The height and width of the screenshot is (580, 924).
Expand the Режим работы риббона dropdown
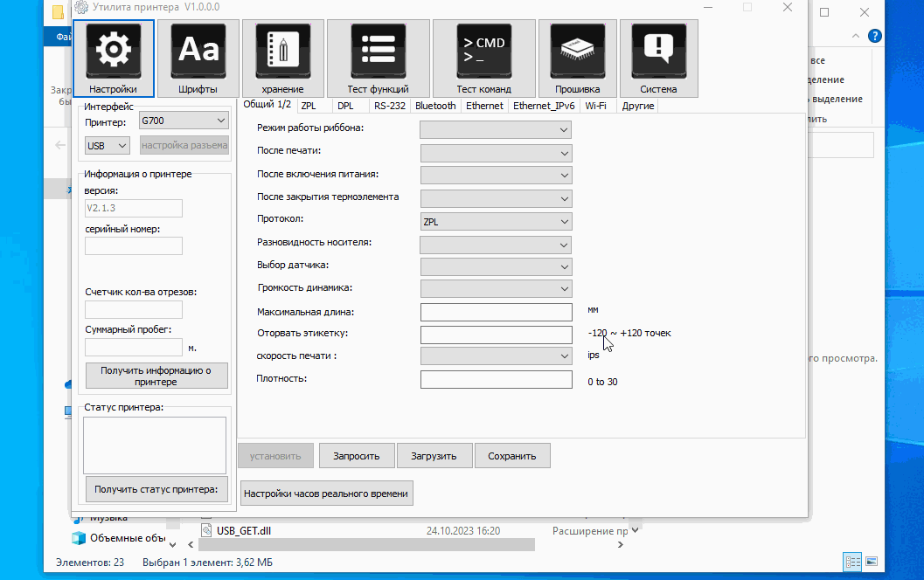(496, 129)
